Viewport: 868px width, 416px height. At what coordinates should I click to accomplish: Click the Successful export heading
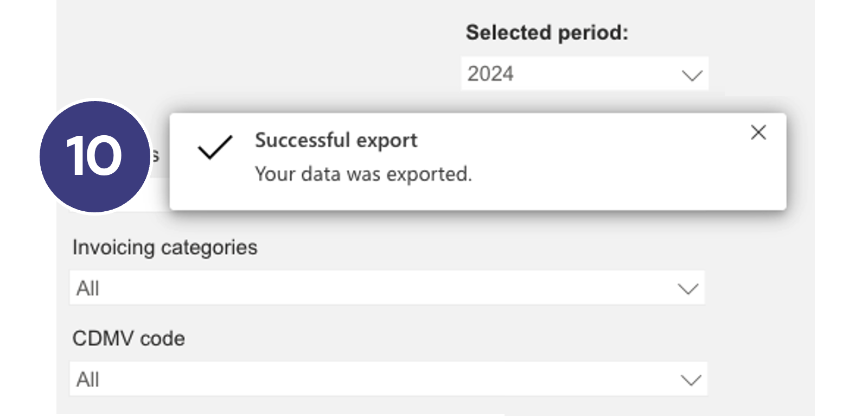[x=336, y=140]
